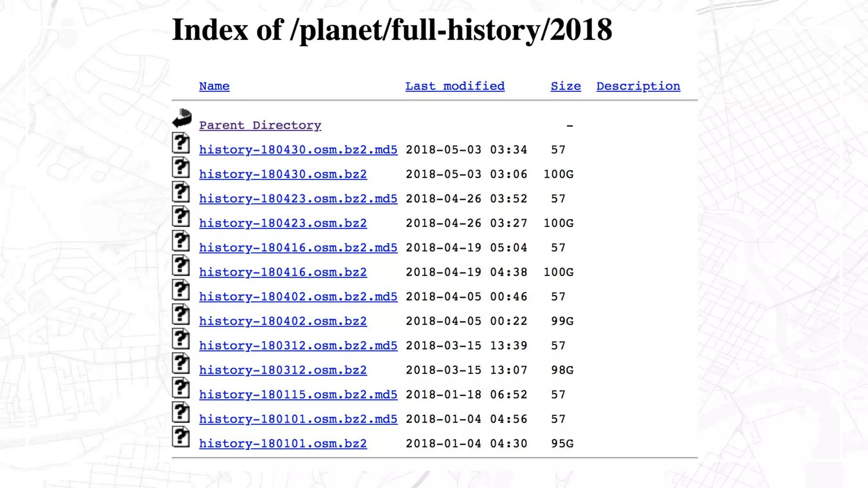
Task: Click file icon beside history-180416.osm.bz2.md5
Action: pyautogui.click(x=181, y=241)
